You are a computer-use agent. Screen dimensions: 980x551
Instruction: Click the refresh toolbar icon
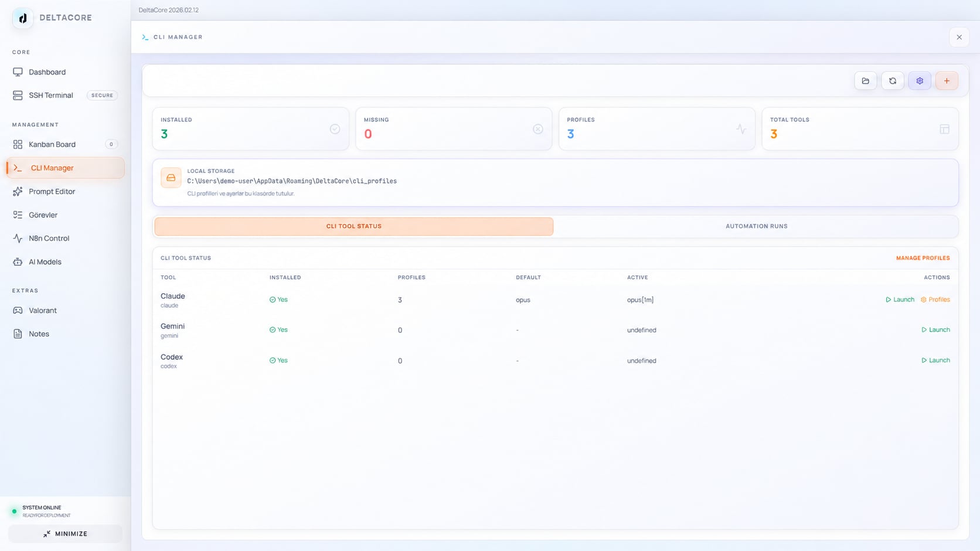coord(893,81)
